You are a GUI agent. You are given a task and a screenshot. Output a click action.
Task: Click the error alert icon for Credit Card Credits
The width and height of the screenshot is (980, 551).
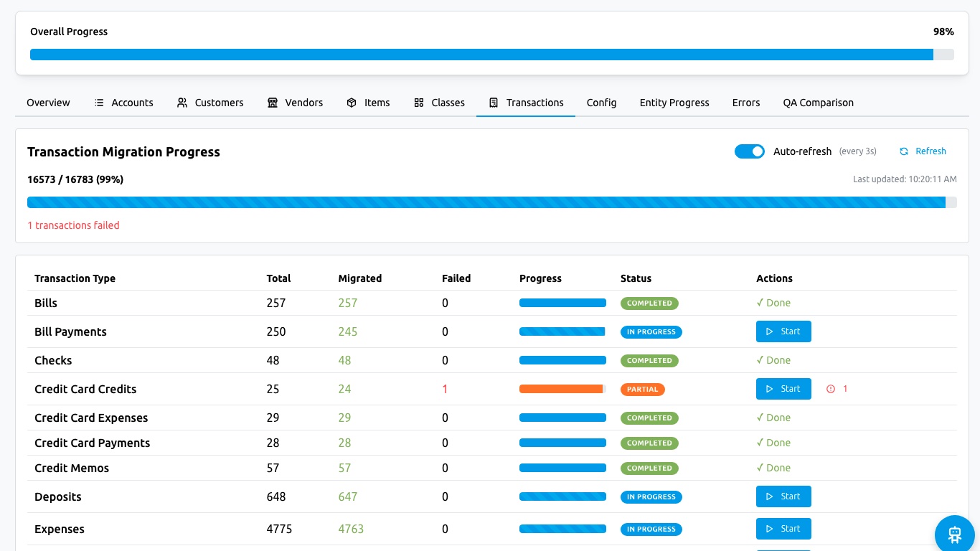click(831, 389)
